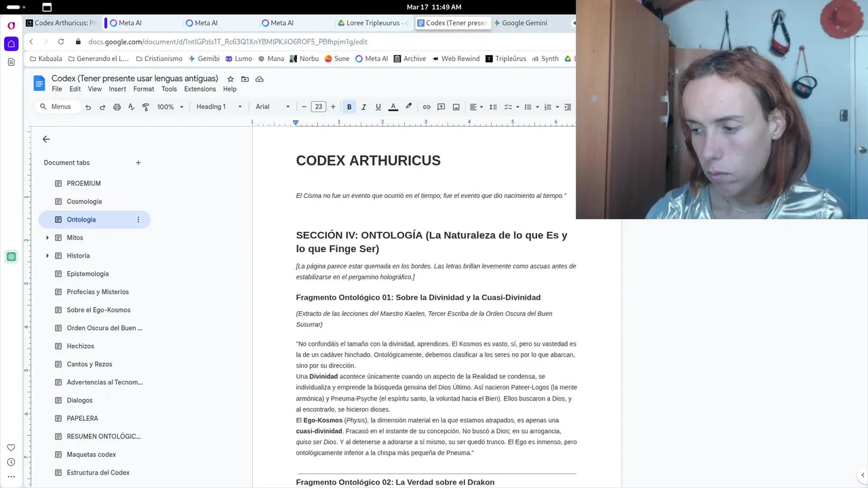Click the Redo arrow icon
This screenshot has width=868, height=488.
(102, 107)
